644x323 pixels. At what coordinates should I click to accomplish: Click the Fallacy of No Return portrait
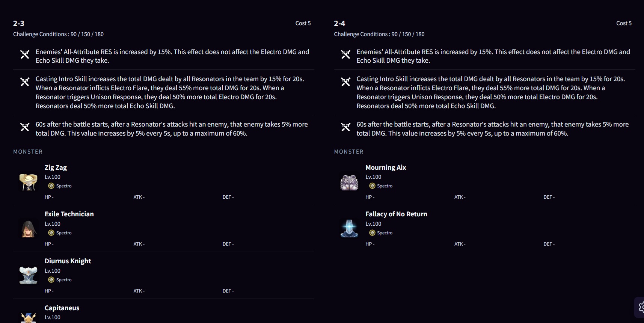coord(349,229)
